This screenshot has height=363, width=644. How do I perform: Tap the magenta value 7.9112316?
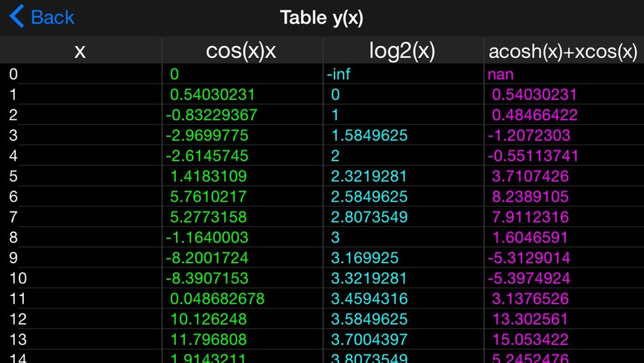click(530, 217)
